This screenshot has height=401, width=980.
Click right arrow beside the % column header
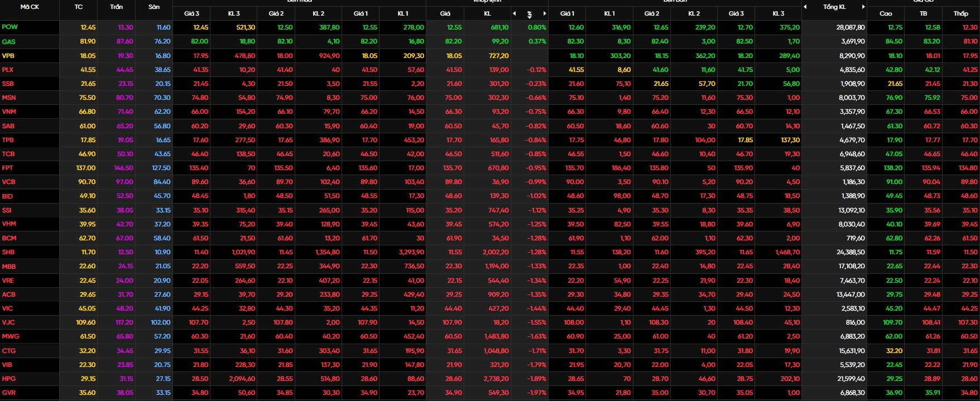[x=544, y=13]
